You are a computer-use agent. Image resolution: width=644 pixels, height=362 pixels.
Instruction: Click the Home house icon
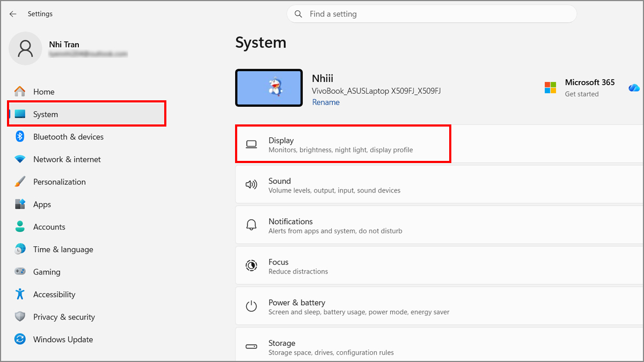tap(20, 92)
